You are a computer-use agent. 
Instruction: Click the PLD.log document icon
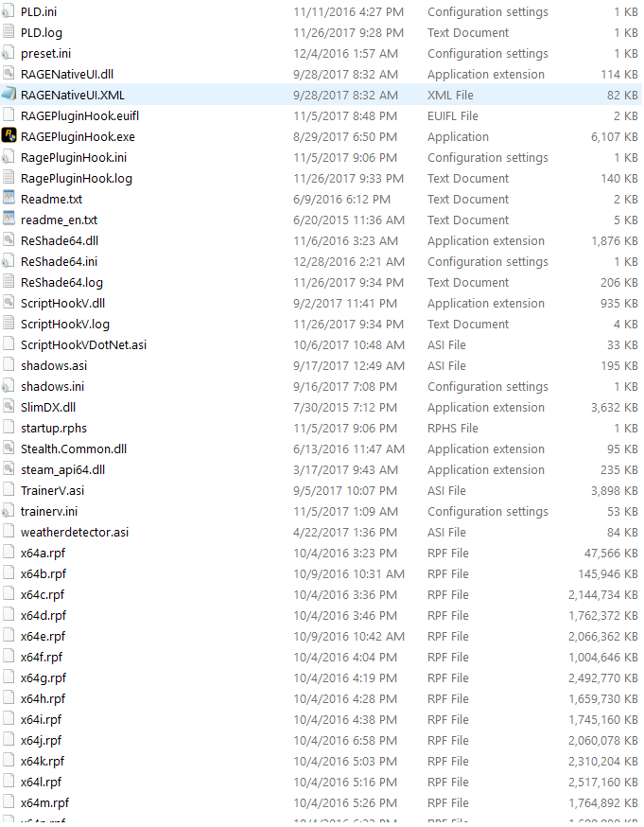coord(9,32)
